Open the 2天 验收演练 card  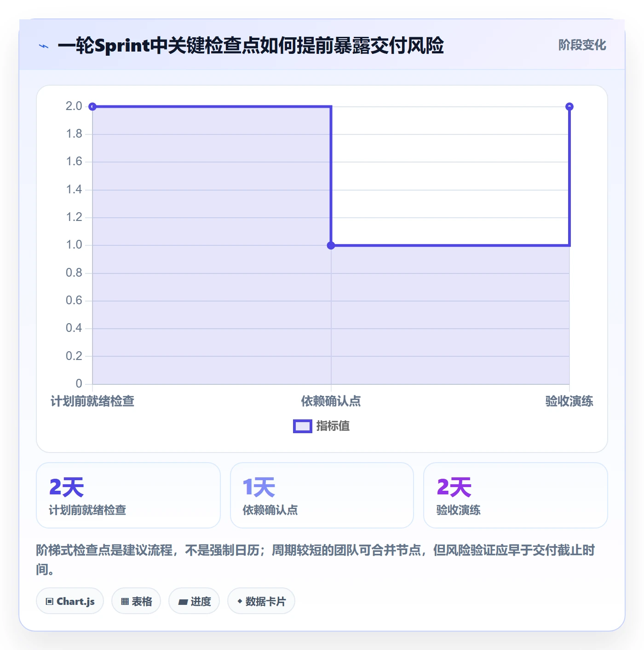516,495
